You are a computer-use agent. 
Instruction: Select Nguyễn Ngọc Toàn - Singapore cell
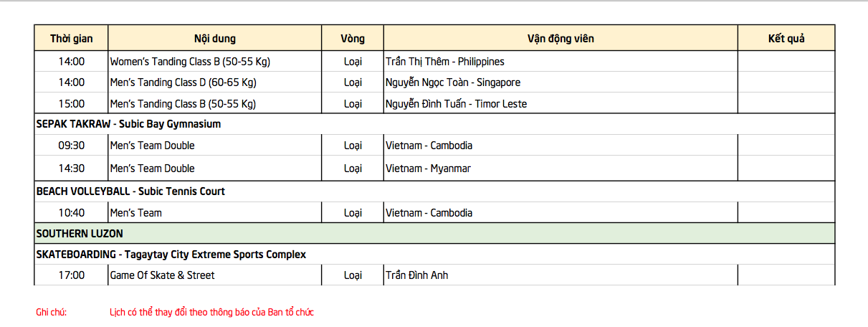[x=561, y=82]
